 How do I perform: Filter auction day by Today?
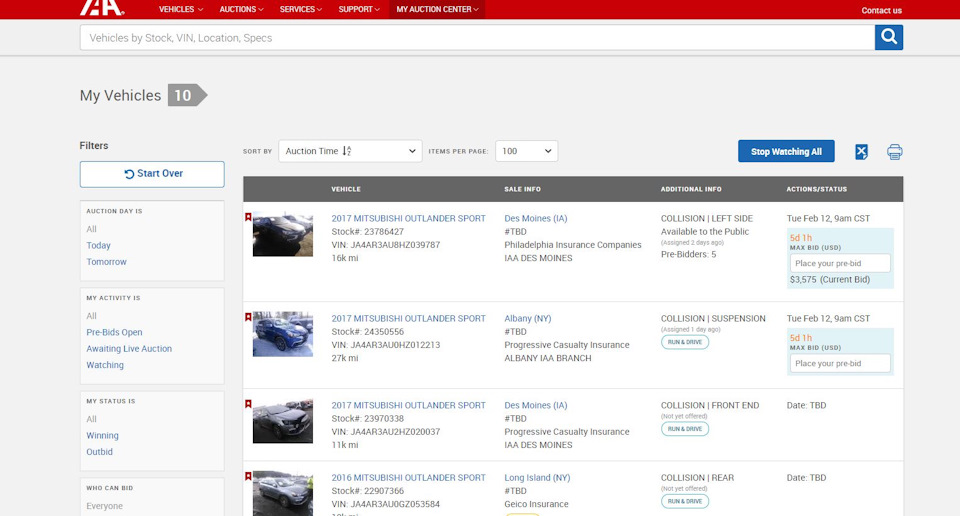click(98, 245)
